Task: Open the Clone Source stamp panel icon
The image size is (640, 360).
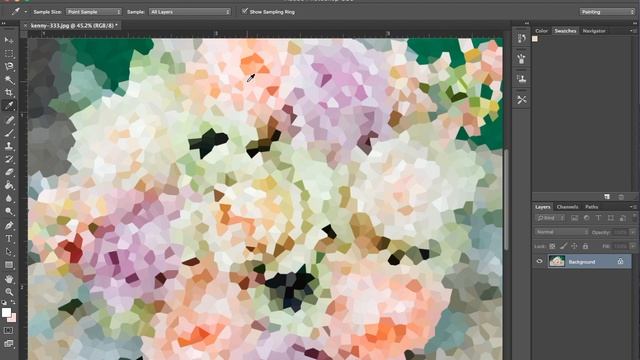Action: [521, 79]
